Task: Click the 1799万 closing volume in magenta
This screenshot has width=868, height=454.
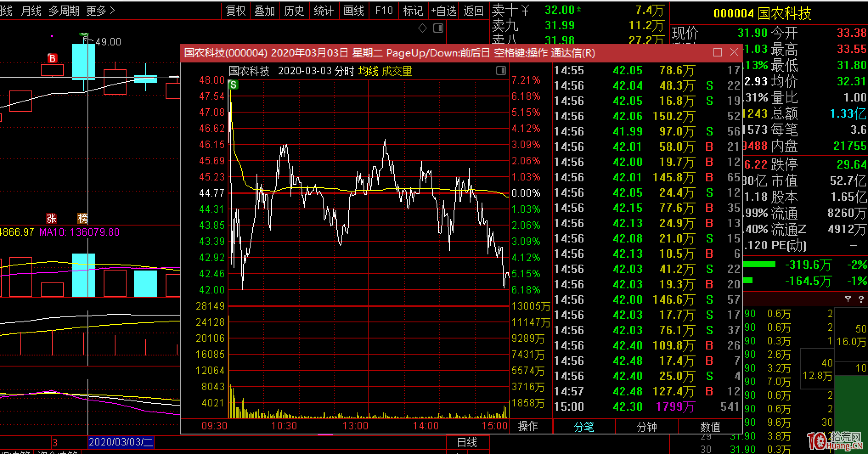Action: [675, 407]
